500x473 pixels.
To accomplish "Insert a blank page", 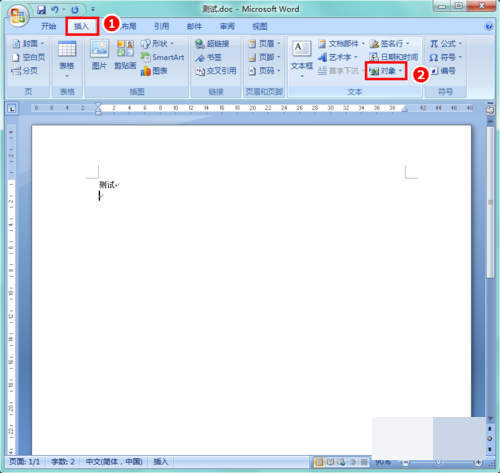I will click(29, 57).
